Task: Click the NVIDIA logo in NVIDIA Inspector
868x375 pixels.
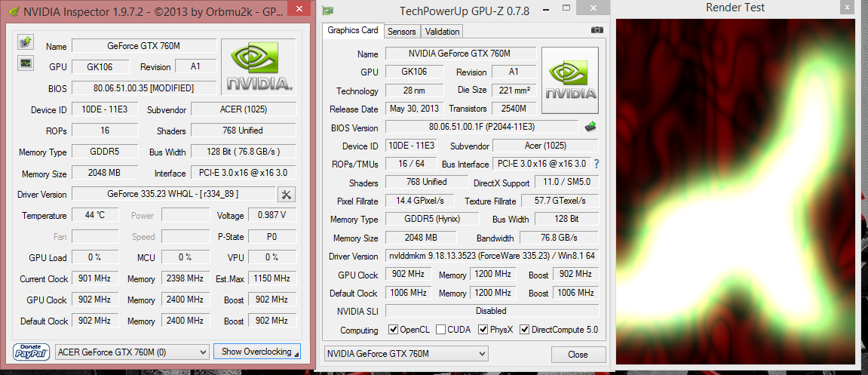Action: 259,67
